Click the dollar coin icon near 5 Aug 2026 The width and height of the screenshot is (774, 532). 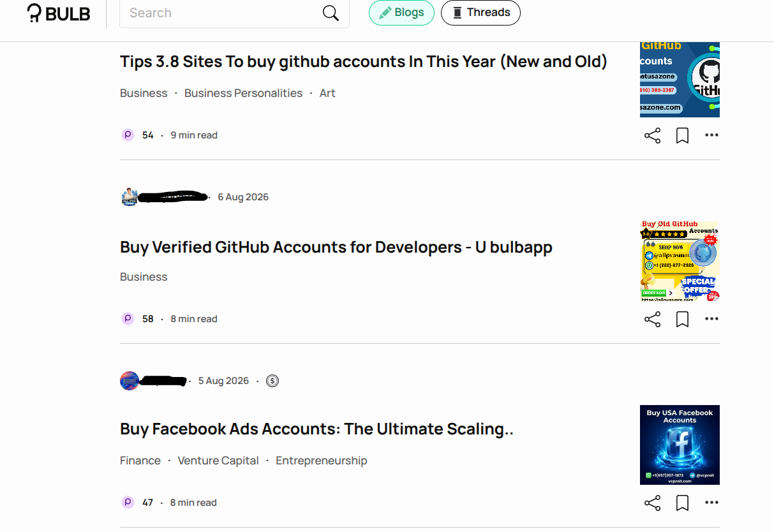pos(272,381)
